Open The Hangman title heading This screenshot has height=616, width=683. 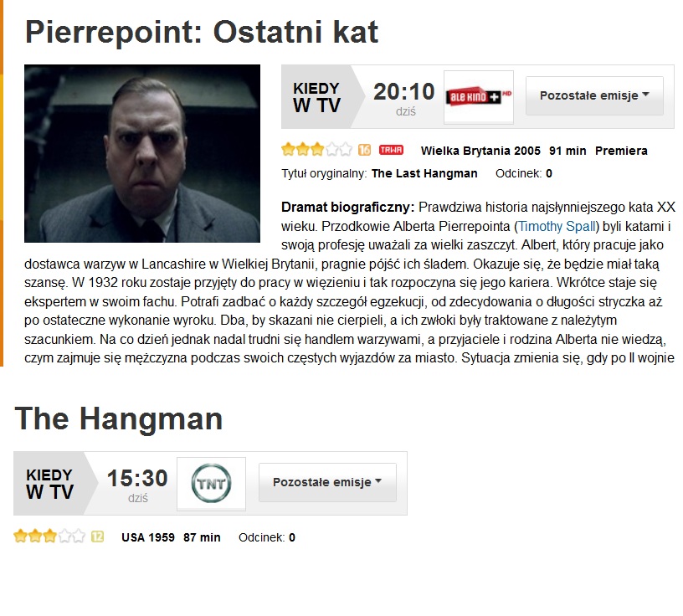119,418
